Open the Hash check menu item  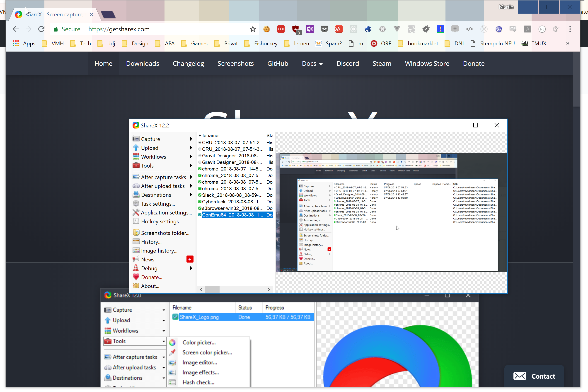coord(198,382)
